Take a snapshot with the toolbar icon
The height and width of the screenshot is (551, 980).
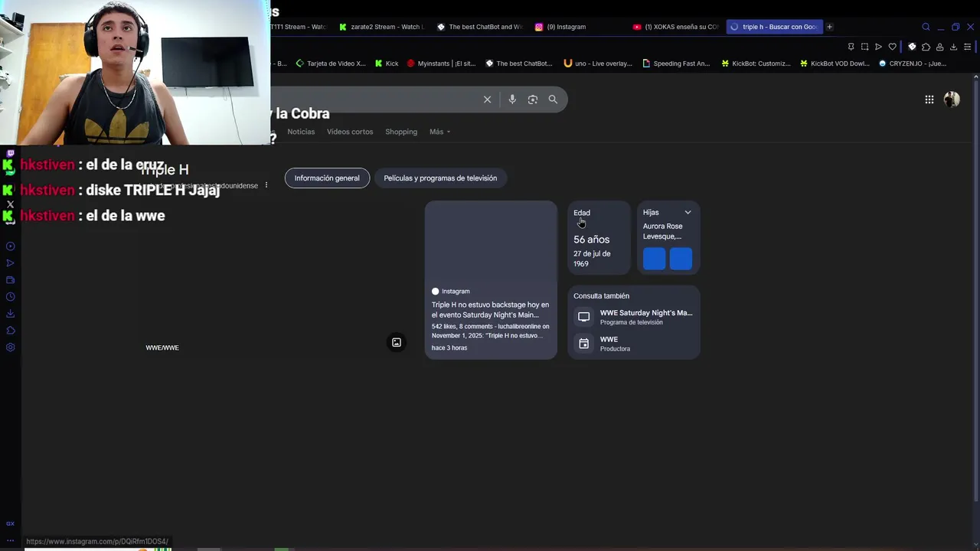click(x=864, y=47)
